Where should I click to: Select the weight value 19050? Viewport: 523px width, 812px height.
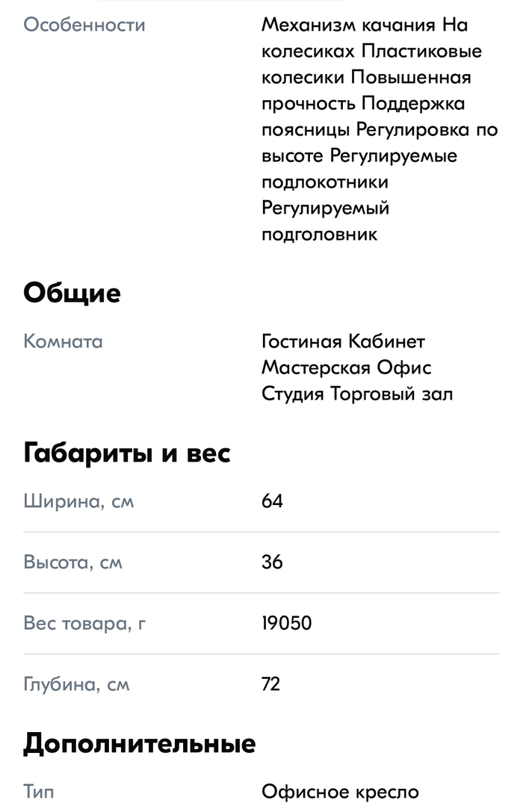pos(287,623)
